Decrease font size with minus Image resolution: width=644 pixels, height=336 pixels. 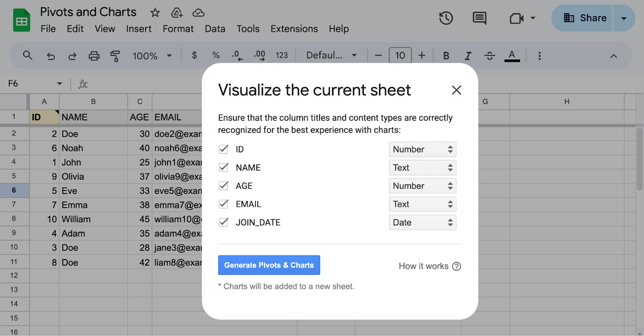coord(378,56)
